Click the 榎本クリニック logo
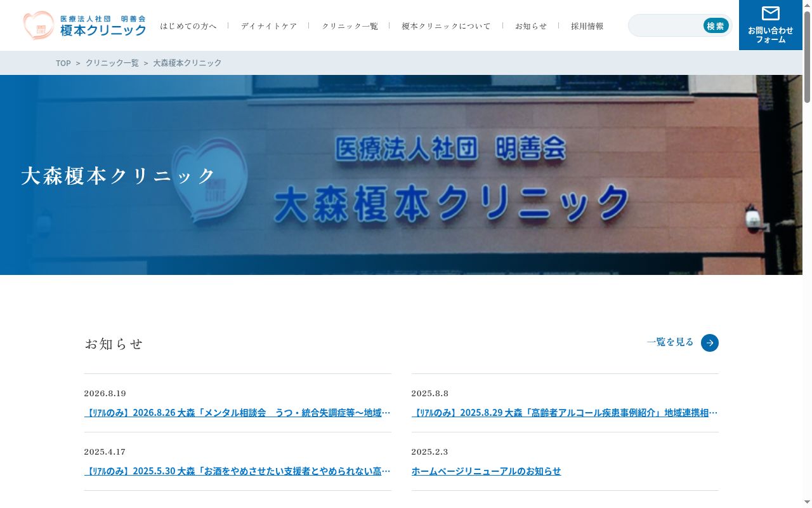Screen dimensions: 812x508 (84, 25)
